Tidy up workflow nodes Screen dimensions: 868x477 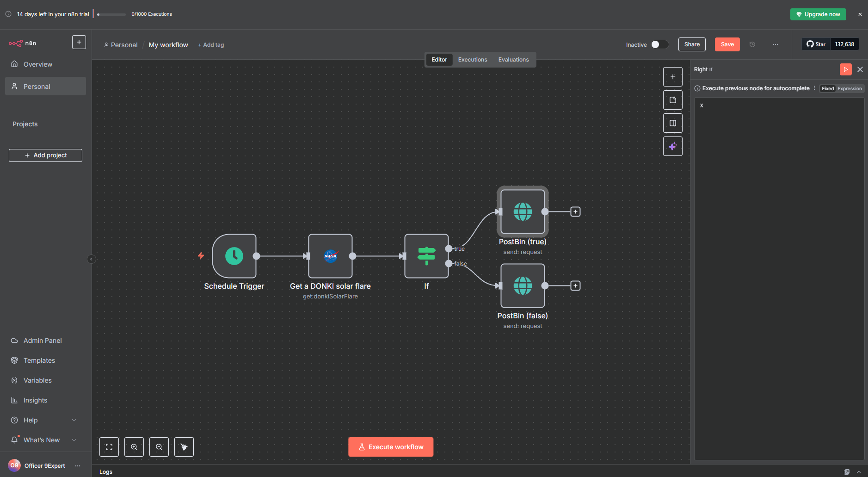coord(184,447)
